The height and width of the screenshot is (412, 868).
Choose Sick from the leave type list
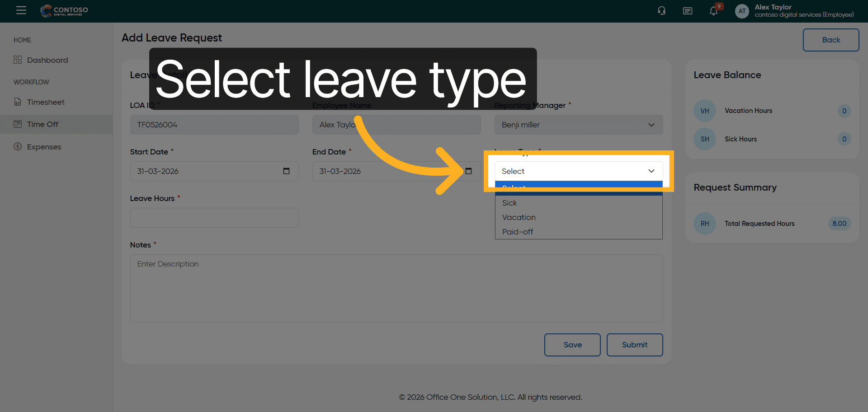509,203
